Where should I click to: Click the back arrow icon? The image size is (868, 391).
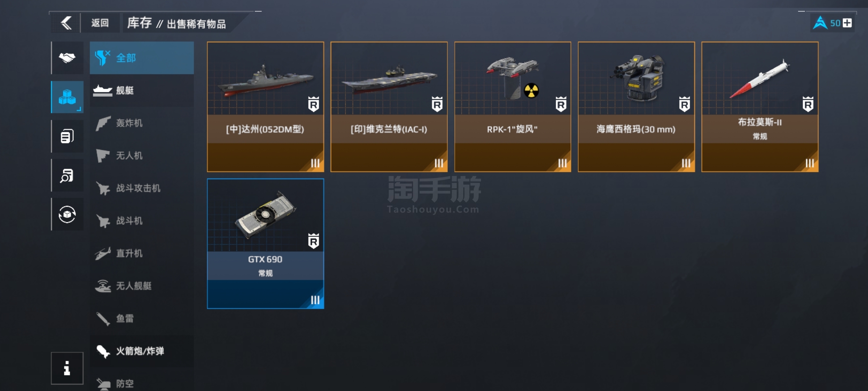66,23
